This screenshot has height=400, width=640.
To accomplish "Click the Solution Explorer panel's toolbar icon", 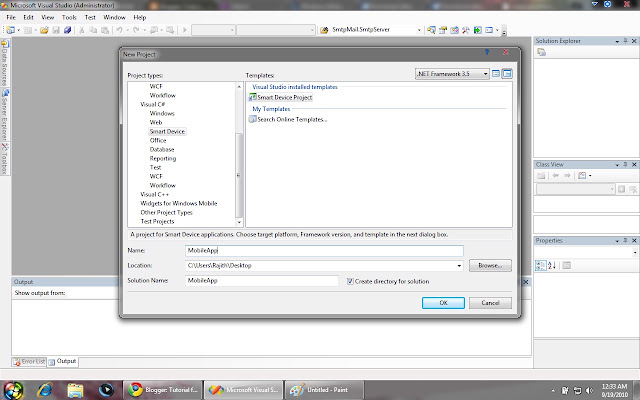I will click(x=542, y=52).
